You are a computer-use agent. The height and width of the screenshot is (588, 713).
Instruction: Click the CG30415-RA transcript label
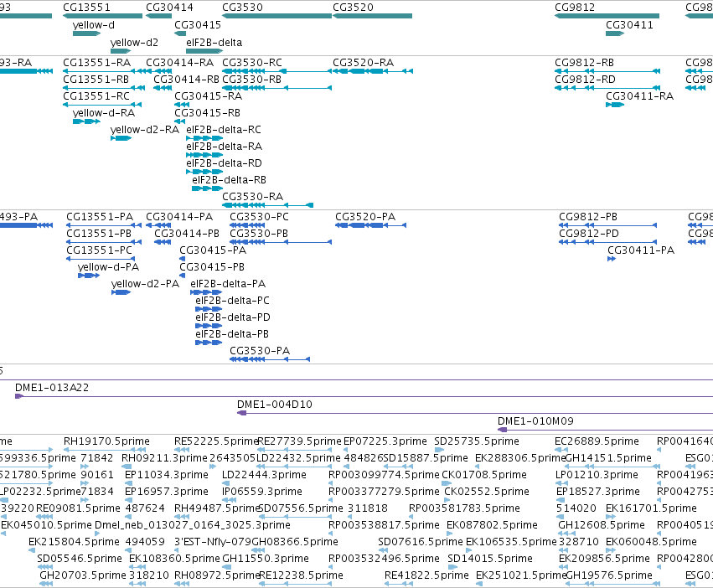[209, 96]
